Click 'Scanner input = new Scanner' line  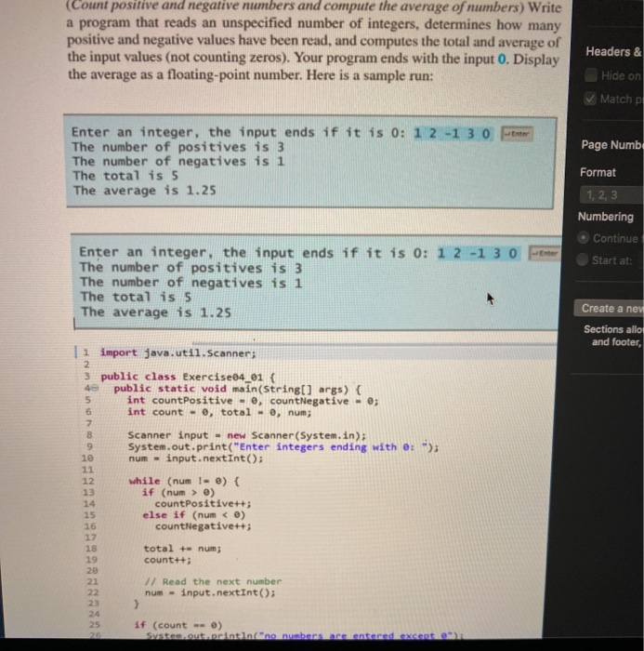pyautogui.click(x=247, y=435)
